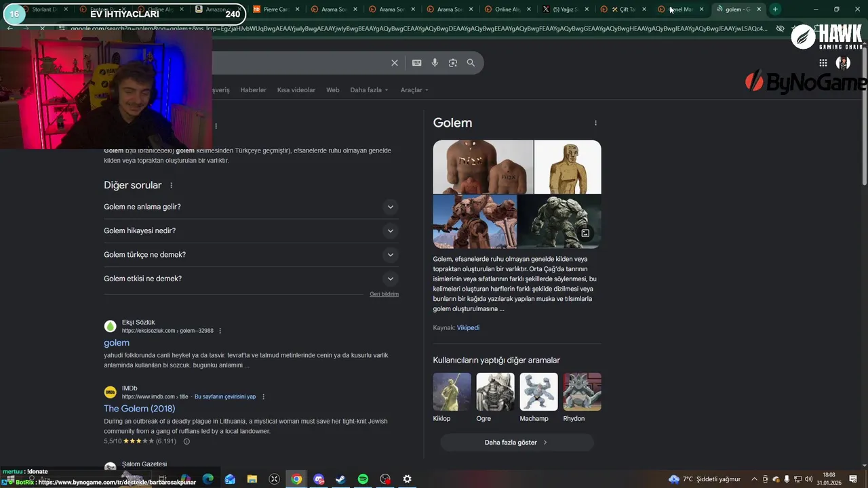This screenshot has width=868, height=488.
Task: Open the Outlook mail taskbar icon
Action: [x=230, y=479]
